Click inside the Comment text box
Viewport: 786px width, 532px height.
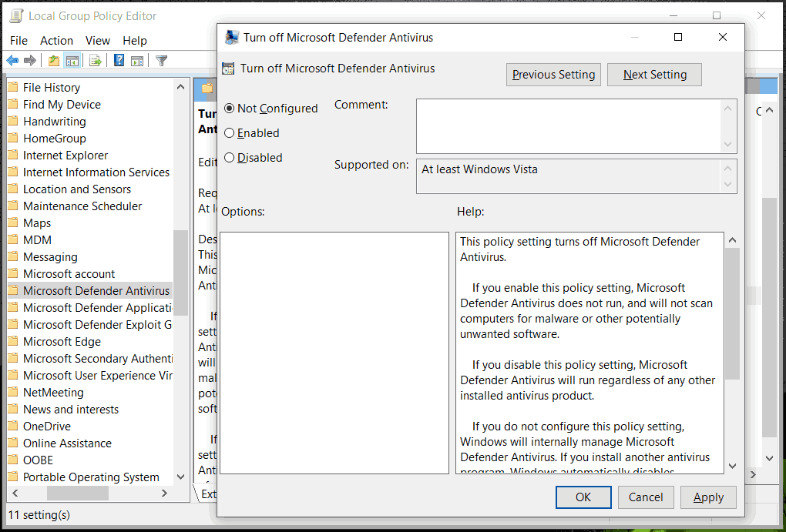569,126
